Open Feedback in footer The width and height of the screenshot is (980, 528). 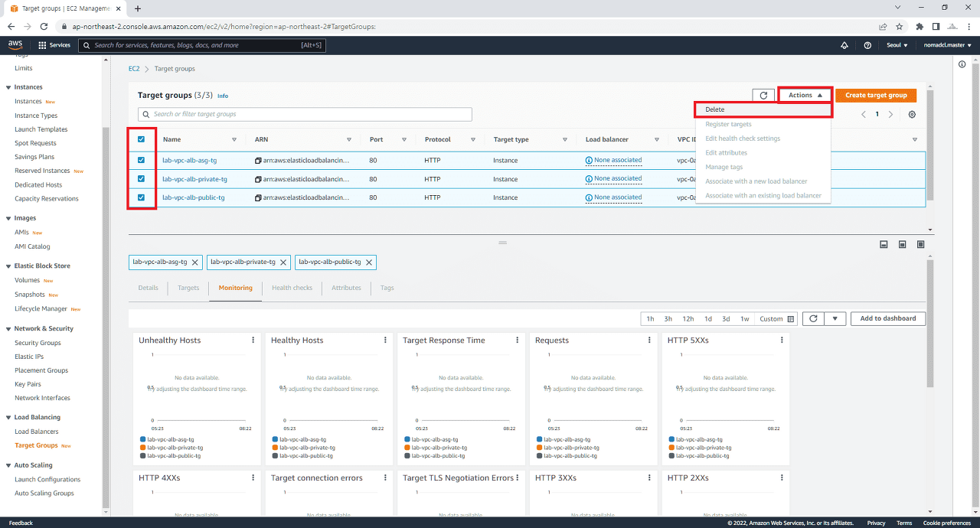point(21,523)
